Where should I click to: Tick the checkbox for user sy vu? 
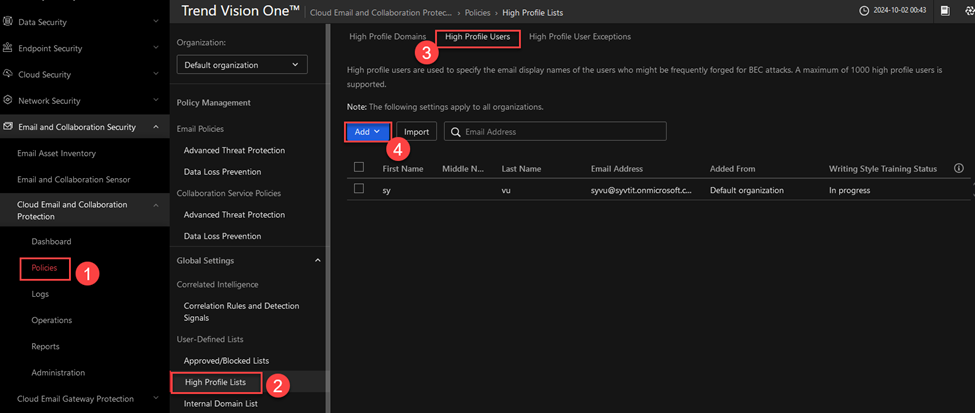pyautogui.click(x=359, y=188)
